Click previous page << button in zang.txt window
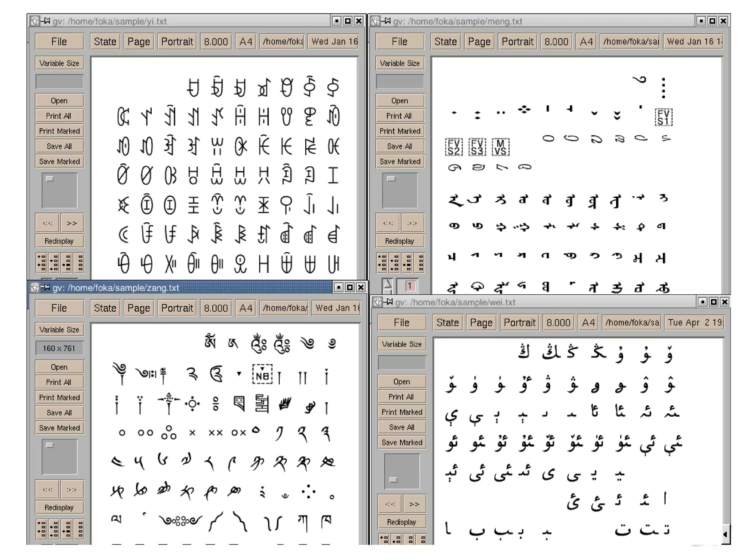The height and width of the screenshot is (560, 747). tap(47, 489)
